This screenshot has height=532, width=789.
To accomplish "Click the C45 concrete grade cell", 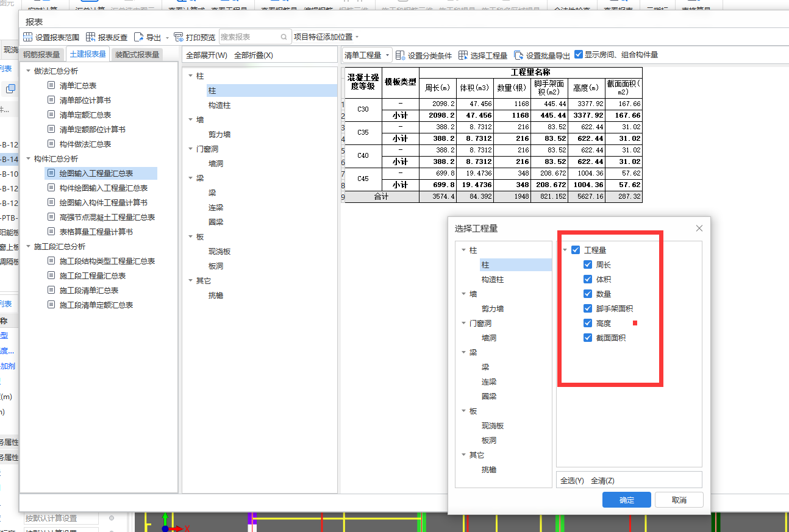I will coord(363,180).
